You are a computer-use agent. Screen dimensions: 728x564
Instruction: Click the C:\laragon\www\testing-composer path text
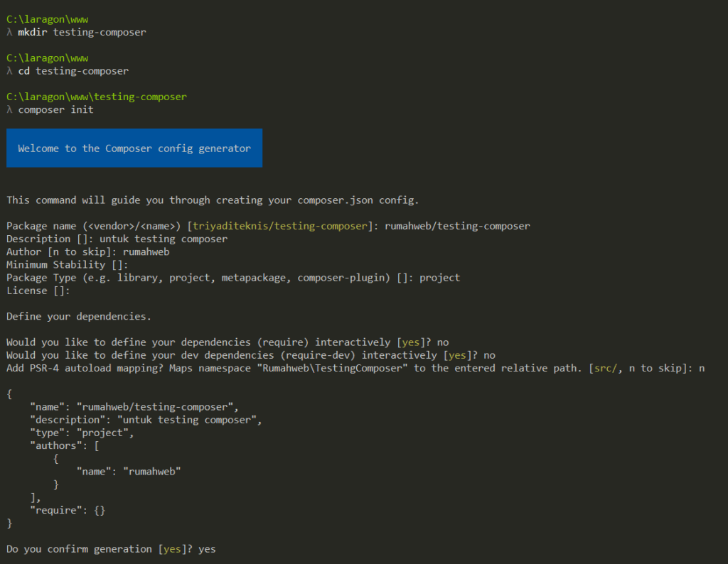click(96, 96)
